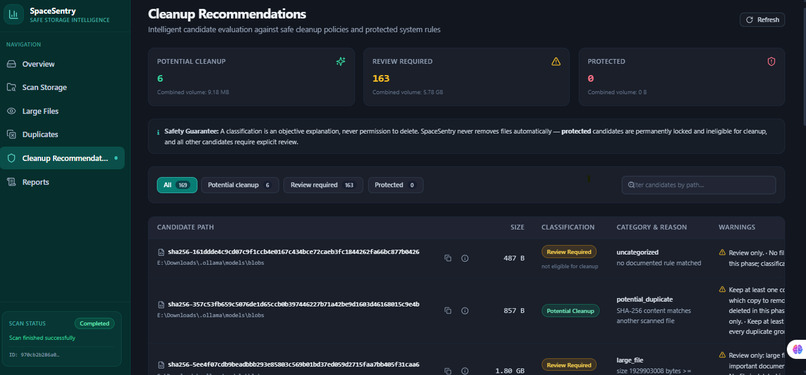
Task: Click Potential Cleanup badge on 857 B row
Action: 570,311
